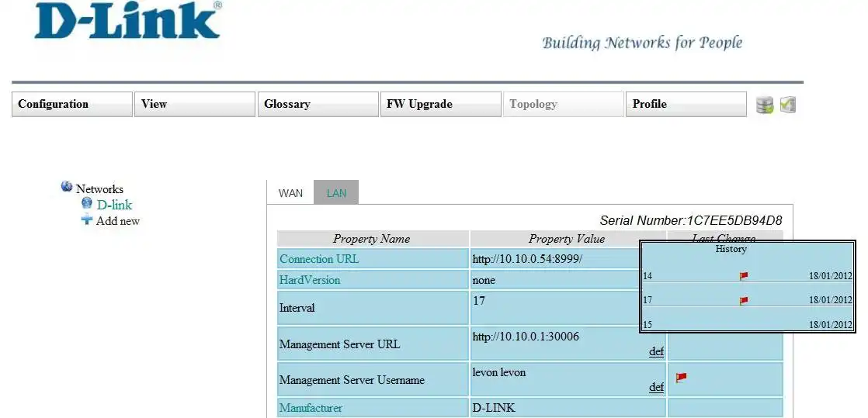This screenshot has height=418, width=868.
Task: Click def link in Management Server URL row
Action: point(656,351)
